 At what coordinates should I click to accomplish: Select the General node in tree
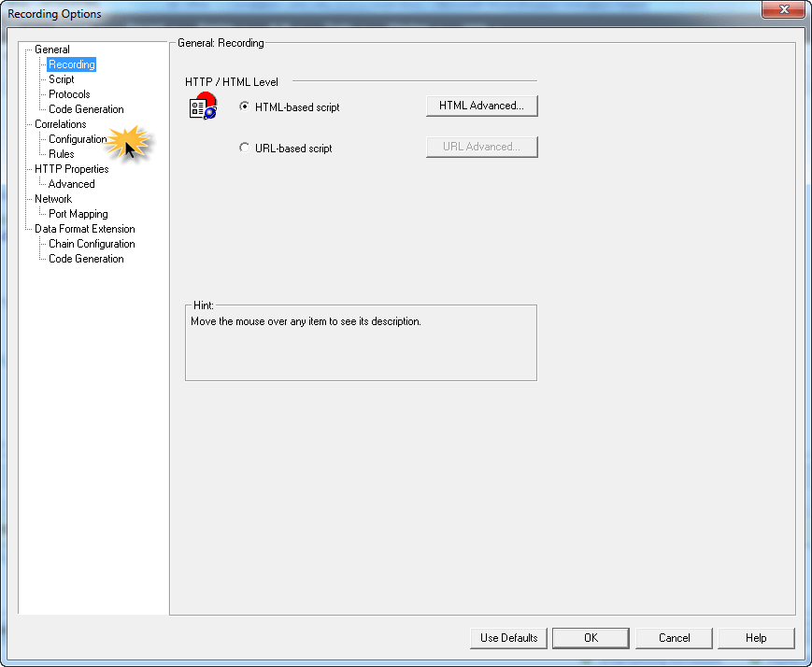[52, 50]
